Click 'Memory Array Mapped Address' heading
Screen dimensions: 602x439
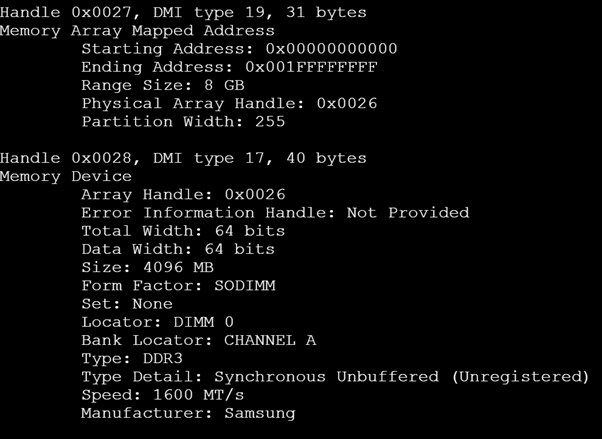pyautogui.click(x=137, y=31)
